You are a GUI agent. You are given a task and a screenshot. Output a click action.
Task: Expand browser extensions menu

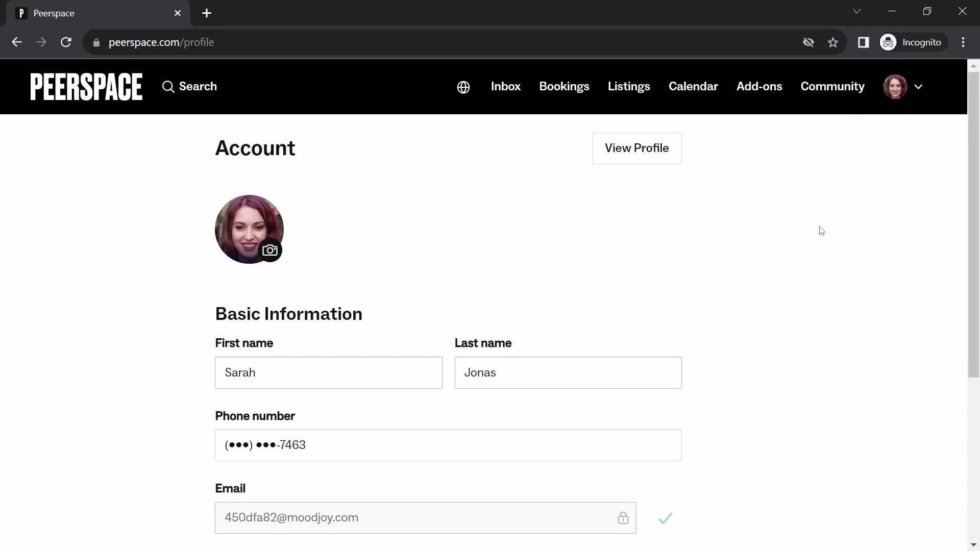pyautogui.click(x=864, y=42)
